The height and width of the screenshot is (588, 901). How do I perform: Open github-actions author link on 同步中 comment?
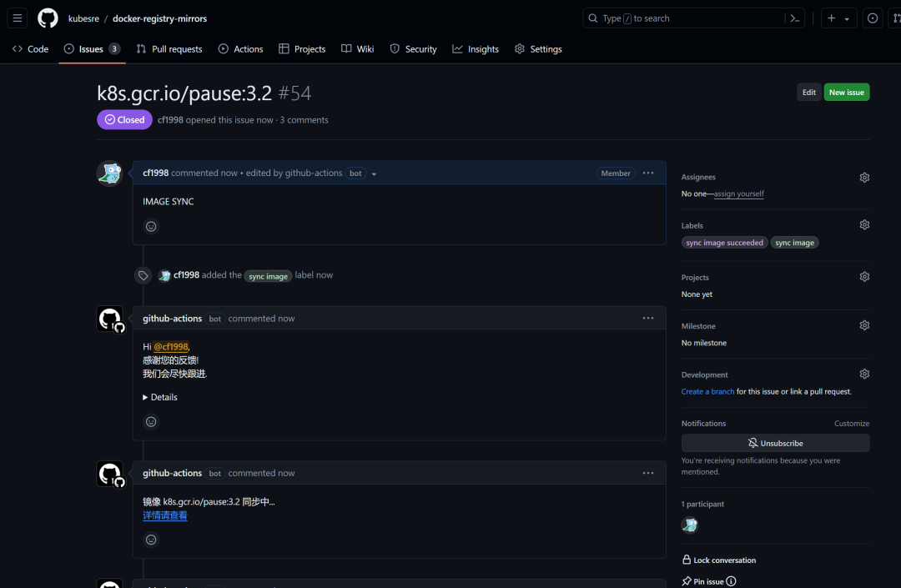click(x=173, y=473)
